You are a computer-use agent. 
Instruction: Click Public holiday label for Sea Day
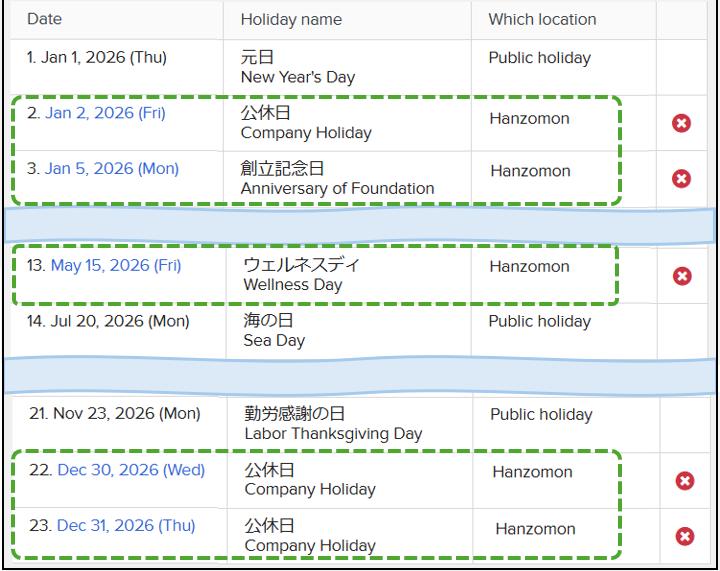[540, 322]
